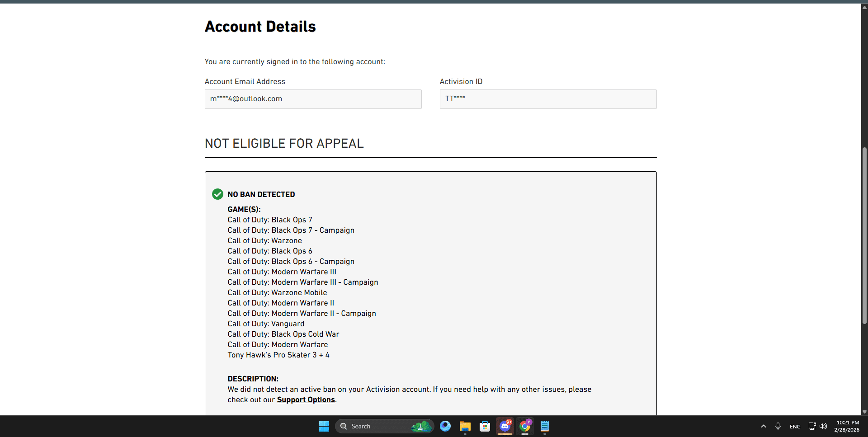
Task: Open the clock and date calendar flyout
Action: 847,426
